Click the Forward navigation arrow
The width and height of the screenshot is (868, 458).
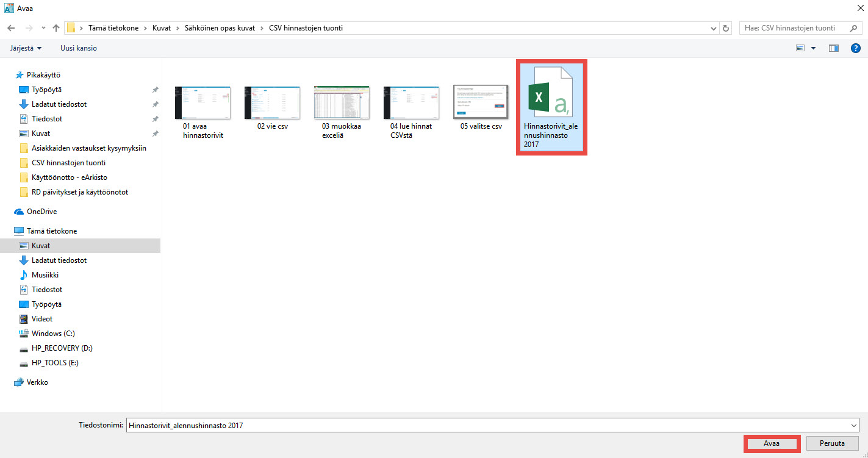pos(28,28)
